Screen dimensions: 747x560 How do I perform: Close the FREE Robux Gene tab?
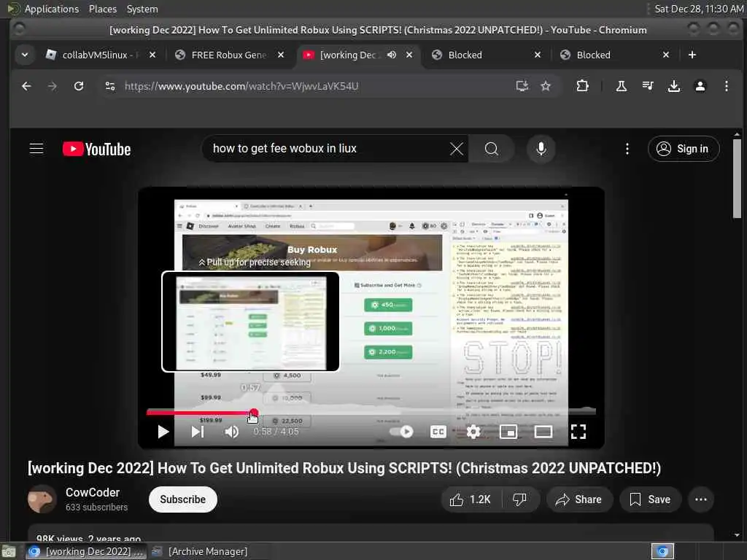tap(281, 55)
